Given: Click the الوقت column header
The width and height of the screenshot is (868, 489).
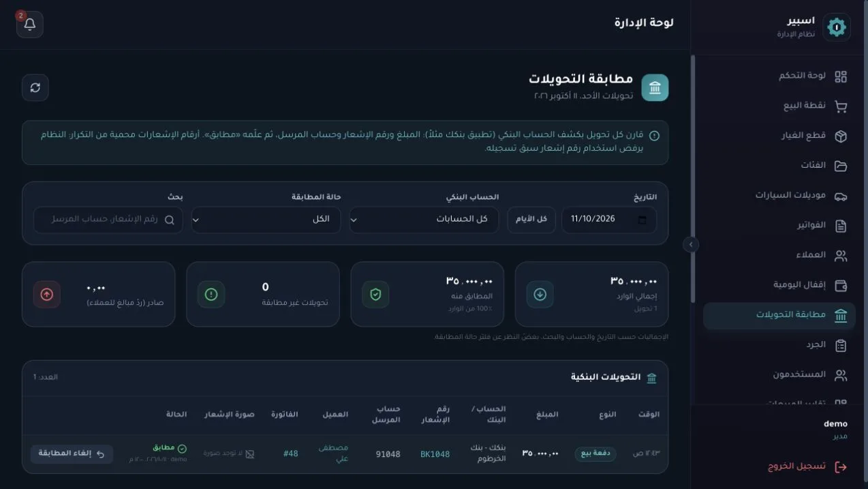Looking at the screenshot, I should (x=649, y=415).
